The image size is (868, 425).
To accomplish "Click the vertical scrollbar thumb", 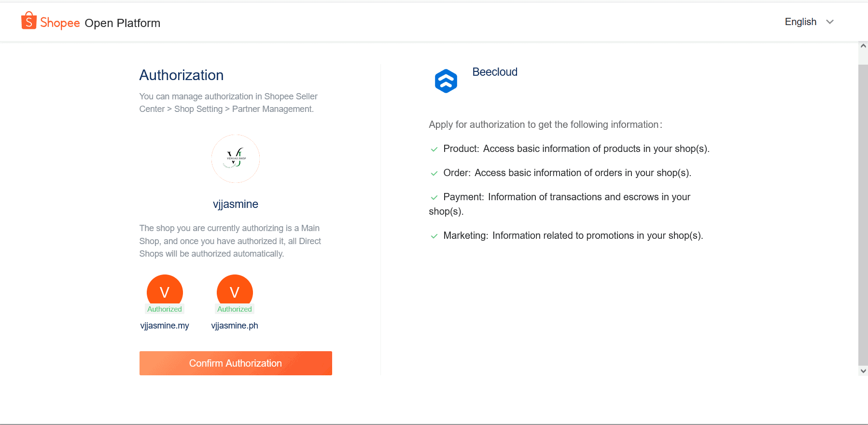I will click(x=863, y=215).
